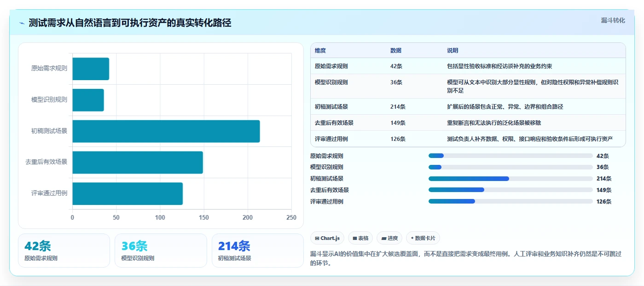Screen dimensions: 644x286
Task: Click the description starting 包括显性验收标准
Action: click(499, 66)
